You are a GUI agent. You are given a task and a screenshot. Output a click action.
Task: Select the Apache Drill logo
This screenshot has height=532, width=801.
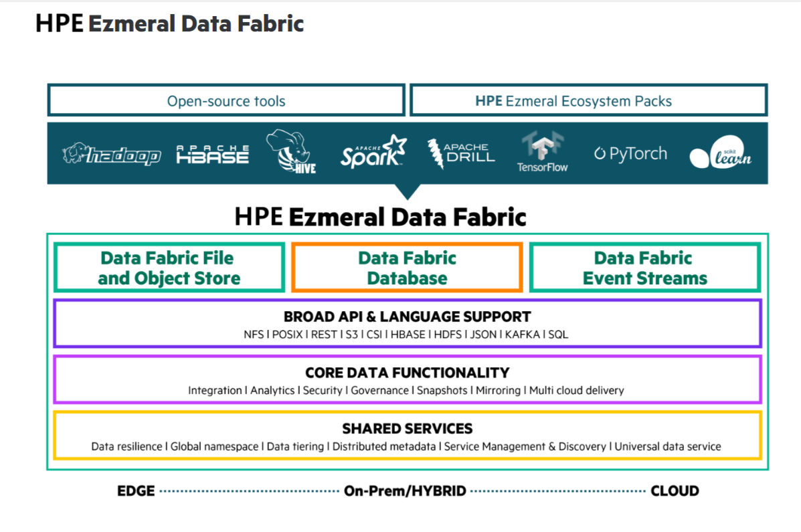click(x=461, y=153)
